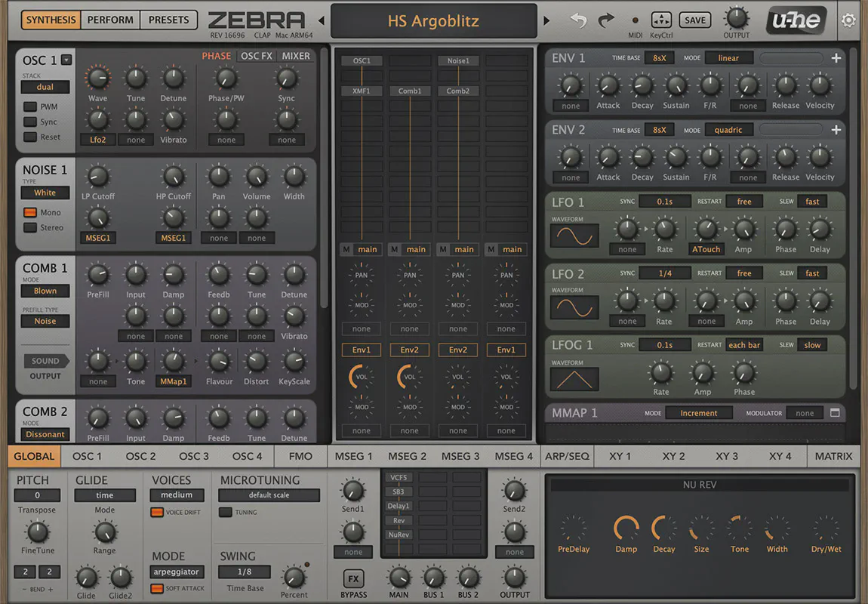Click the KeyCtrl keyboard icon
The width and height of the screenshot is (868, 604).
click(660, 20)
